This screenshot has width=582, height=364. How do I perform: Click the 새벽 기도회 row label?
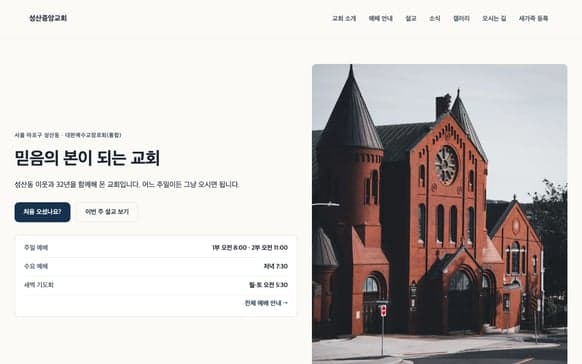click(39, 285)
